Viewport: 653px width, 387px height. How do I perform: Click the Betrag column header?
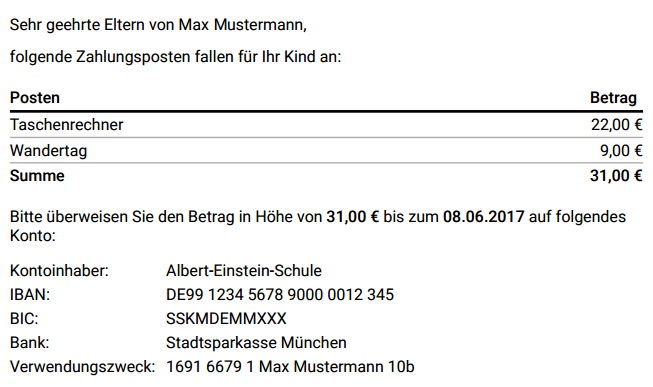pyautogui.click(x=613, y=98)
